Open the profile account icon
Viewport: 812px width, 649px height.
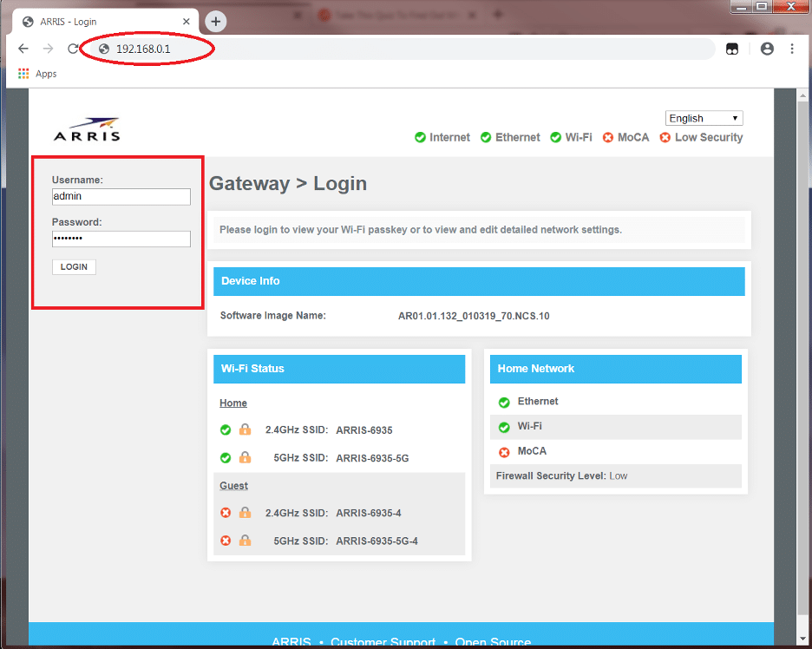pos(767,49)
